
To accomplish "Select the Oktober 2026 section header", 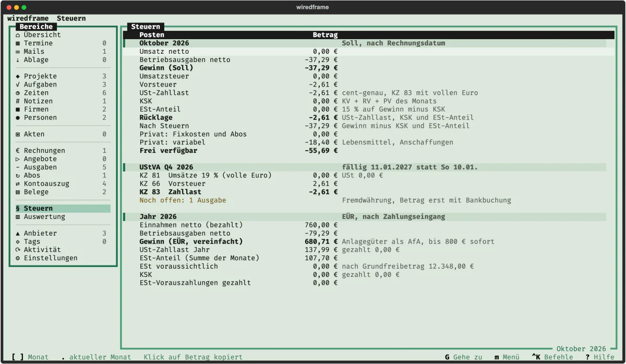I will [365, 43].
